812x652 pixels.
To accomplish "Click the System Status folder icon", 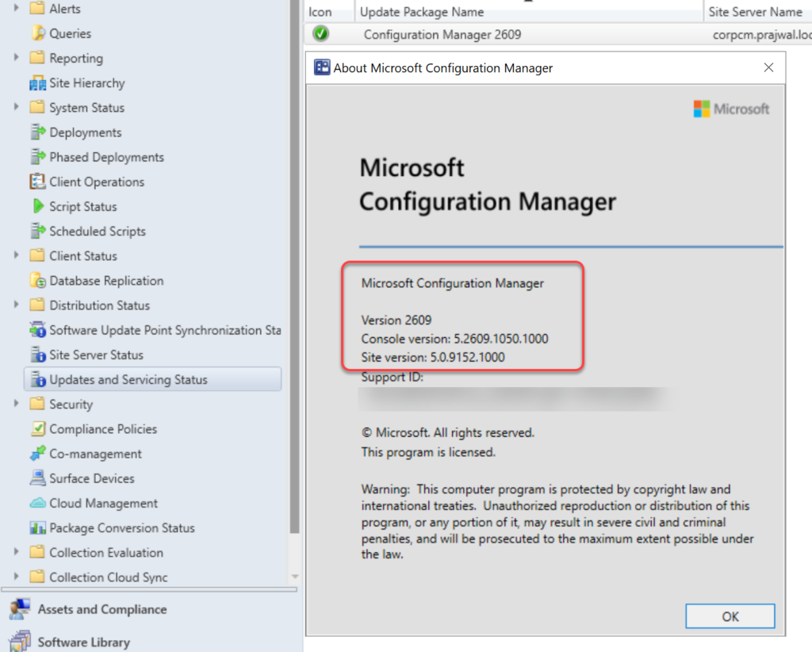I will click(36, 107).
